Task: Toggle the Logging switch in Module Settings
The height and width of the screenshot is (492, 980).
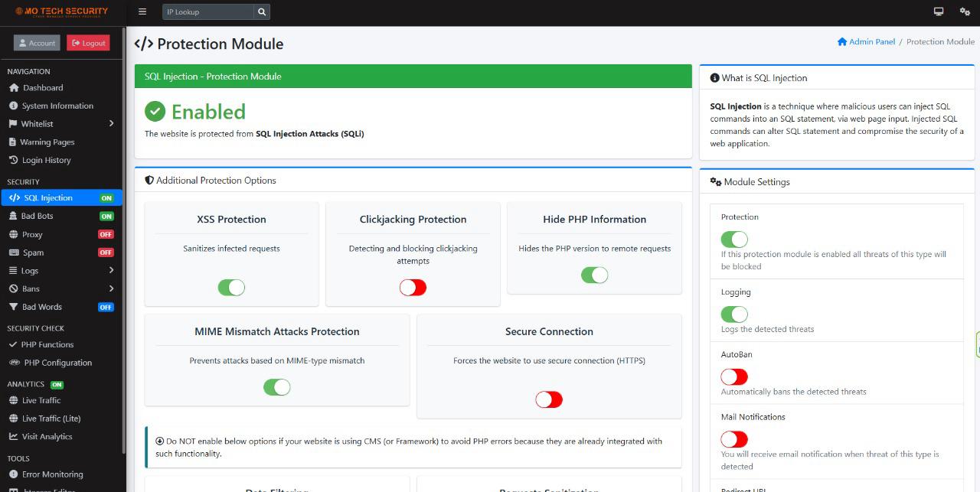Action: coord(734,314)
